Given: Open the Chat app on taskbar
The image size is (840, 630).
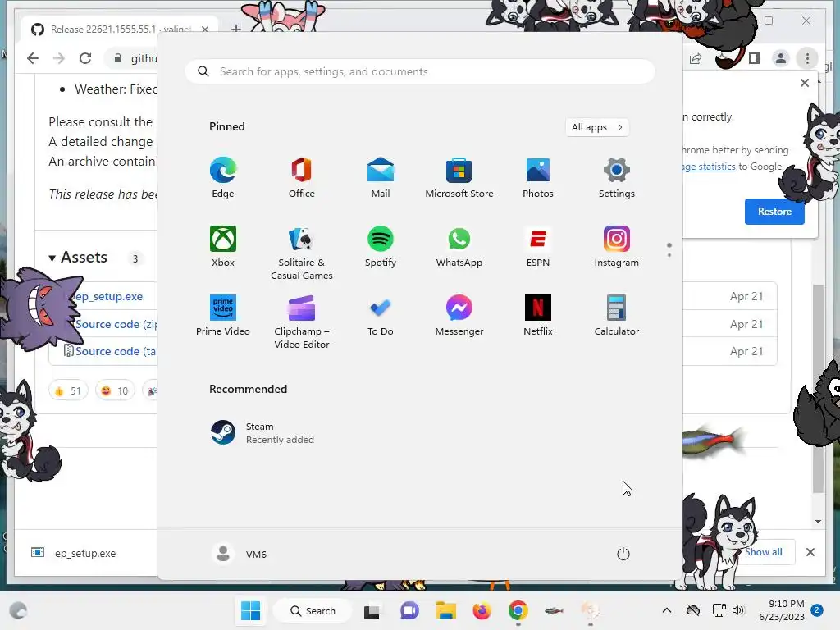Looking at the screenshot, I should tap(409, 610).
